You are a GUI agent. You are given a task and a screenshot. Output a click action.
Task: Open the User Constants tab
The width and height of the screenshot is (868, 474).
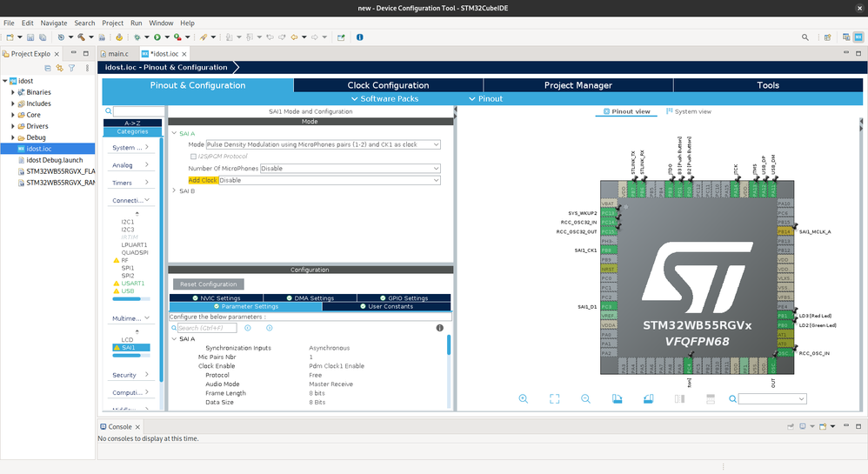[x=386, y=306]
